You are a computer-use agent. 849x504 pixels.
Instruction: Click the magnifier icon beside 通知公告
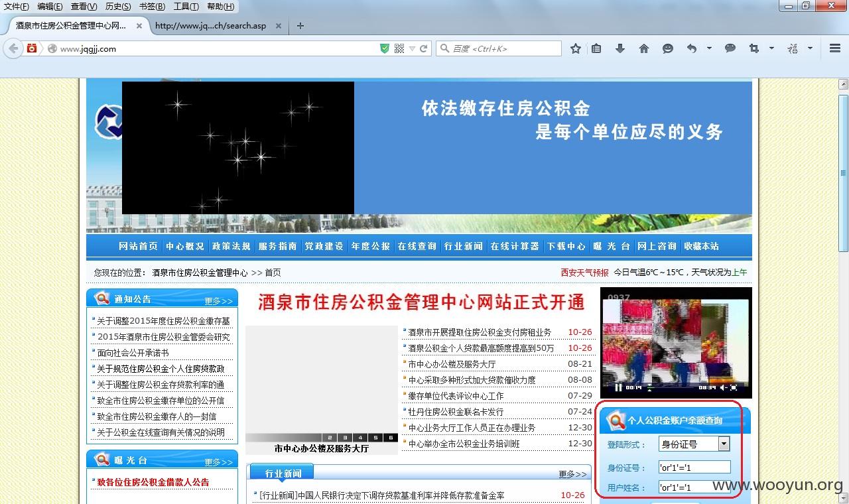pos(102,298)
